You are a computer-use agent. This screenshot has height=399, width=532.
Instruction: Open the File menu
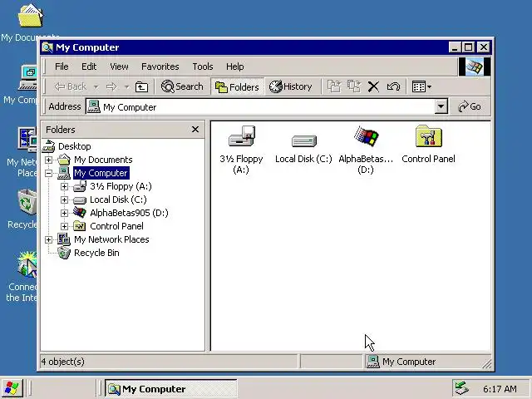coord(62,66)
